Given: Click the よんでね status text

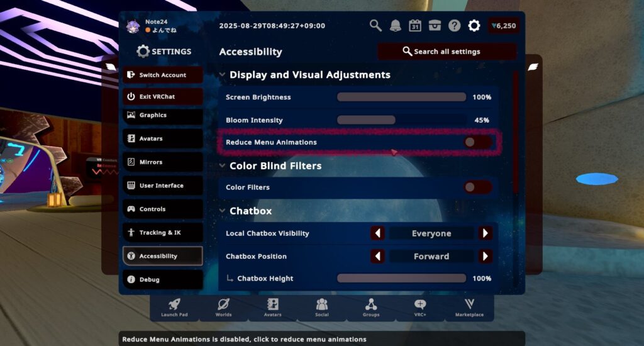Looking at the screenshot, I should coord(164,30).
